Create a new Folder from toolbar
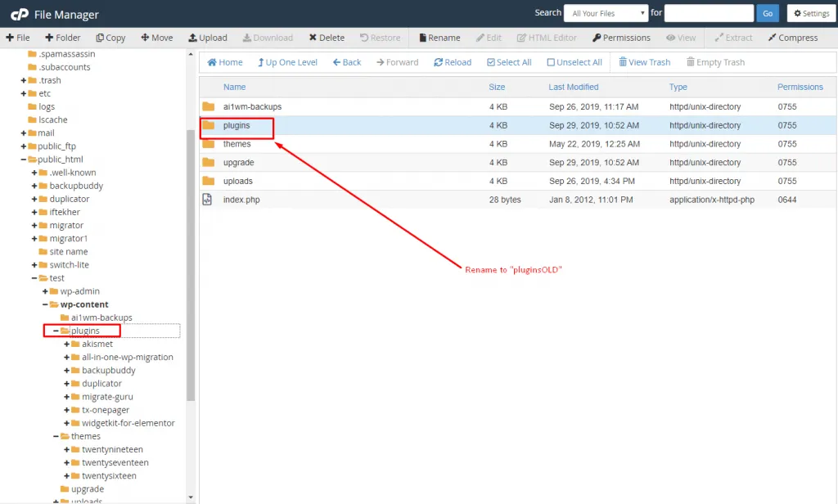This screenshot has width=838, height=504. 62,38
